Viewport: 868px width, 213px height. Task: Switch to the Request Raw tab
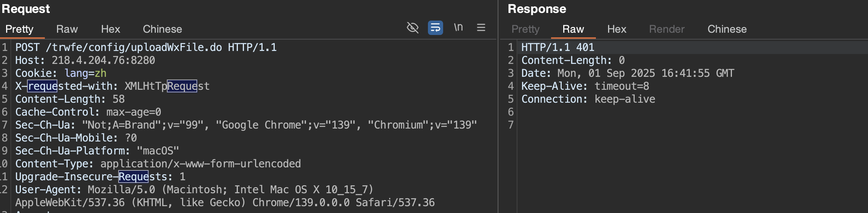[67, 29]
